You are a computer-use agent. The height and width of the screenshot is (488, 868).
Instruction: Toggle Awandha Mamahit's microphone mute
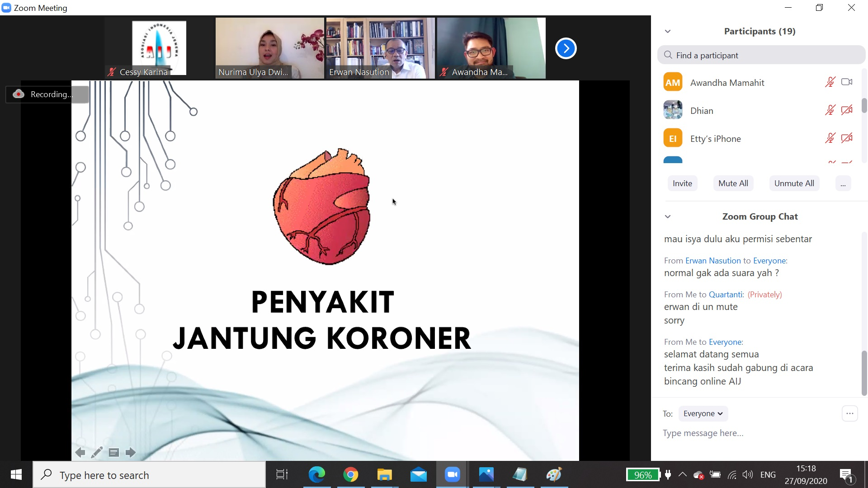[830, 82]
